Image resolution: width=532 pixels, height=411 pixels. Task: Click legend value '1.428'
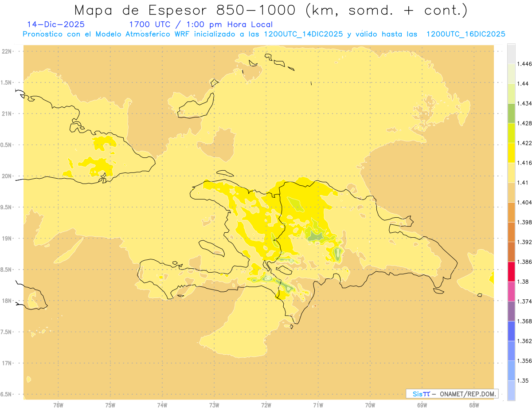coord(524,123)
